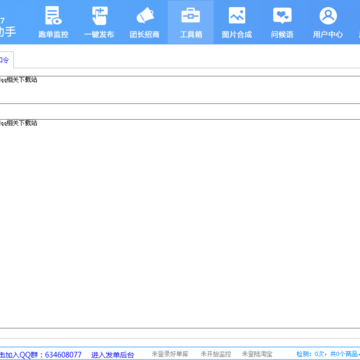Click inside the upper text input box
The image size is (360, 360).
pos(180,90)
